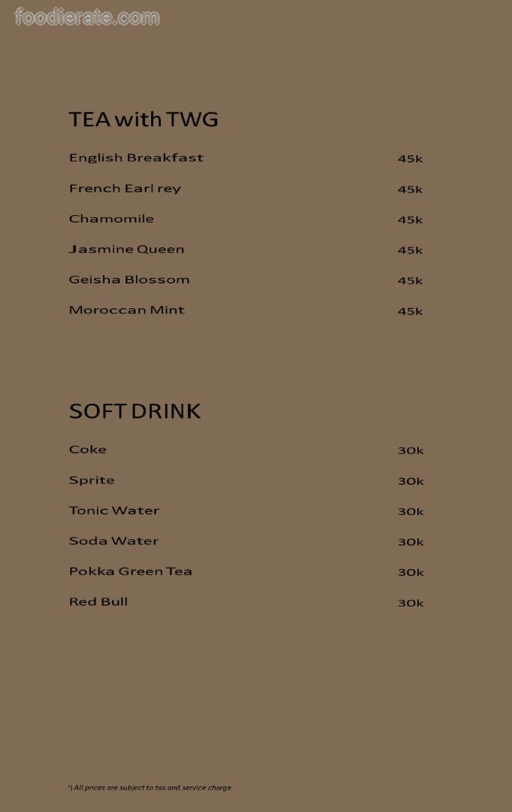Click the tax and service charge footnote
This screenshot has width=512, height=812.
click(x=150, y=788)
